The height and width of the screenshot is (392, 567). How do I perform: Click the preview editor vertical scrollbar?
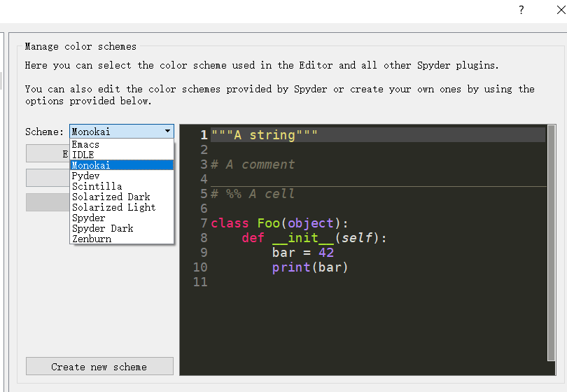point(551,242)
